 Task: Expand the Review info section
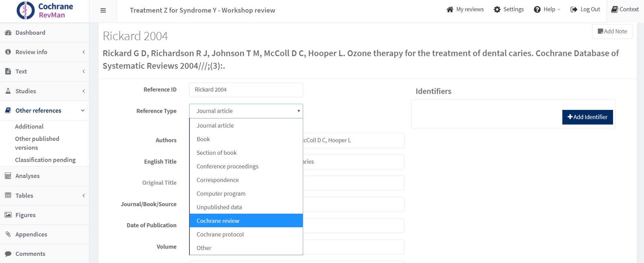(31, 52)
